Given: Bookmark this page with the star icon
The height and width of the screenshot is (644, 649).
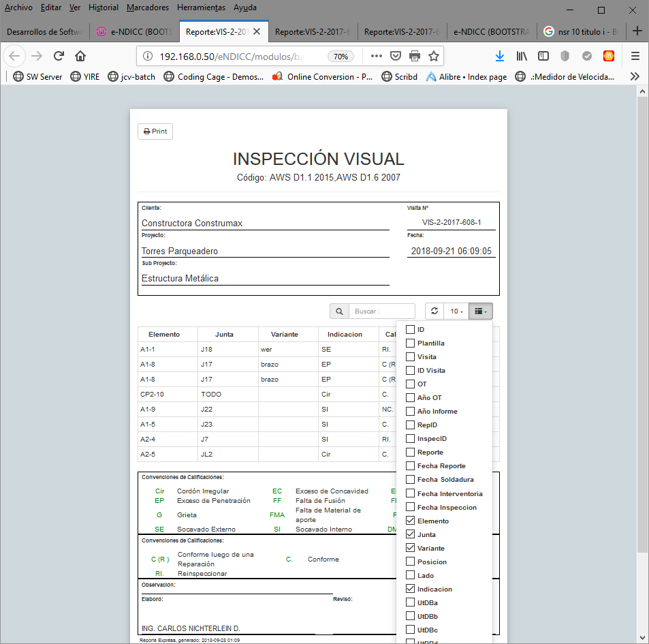Looking at the screenshot, I should [434, 56].
